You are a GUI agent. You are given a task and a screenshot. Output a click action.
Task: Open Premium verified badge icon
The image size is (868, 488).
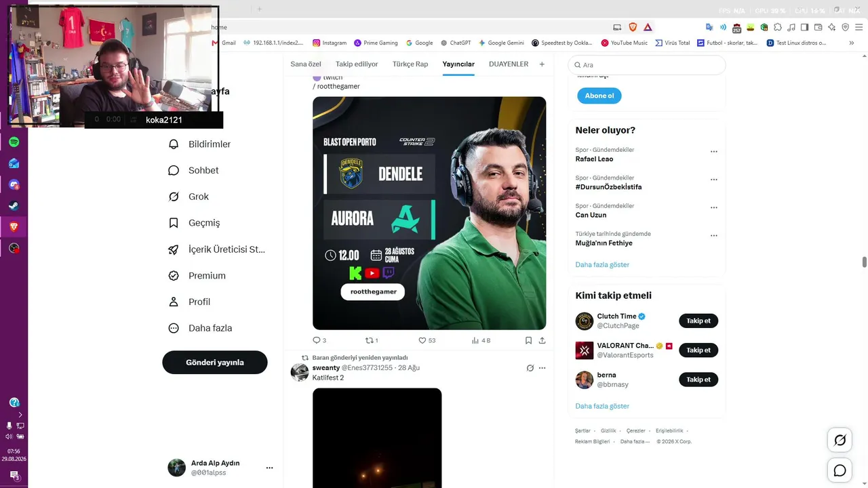(174, 276)
